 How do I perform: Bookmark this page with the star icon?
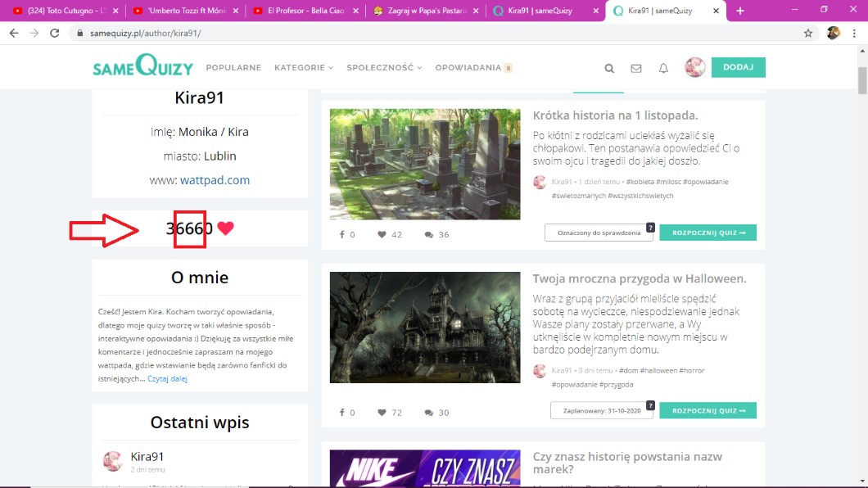(x=808, y=34)
